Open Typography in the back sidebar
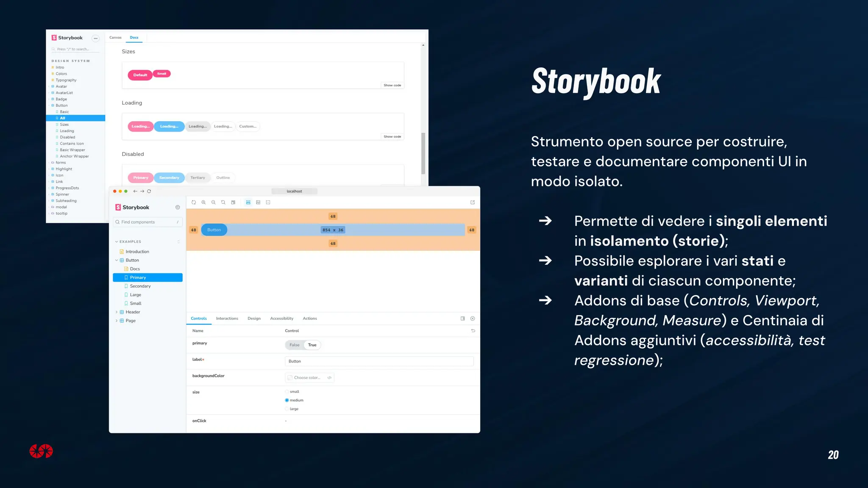 coord(66,80)
